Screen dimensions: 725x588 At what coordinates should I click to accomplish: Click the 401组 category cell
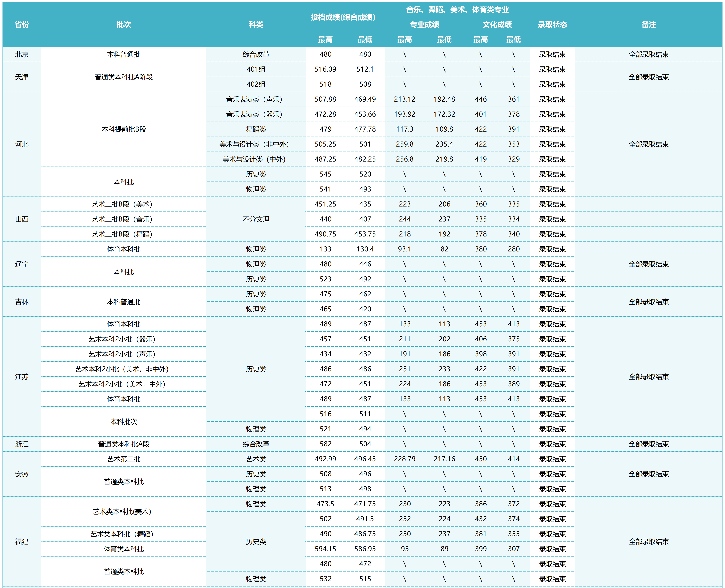click(x=256, y=69)
